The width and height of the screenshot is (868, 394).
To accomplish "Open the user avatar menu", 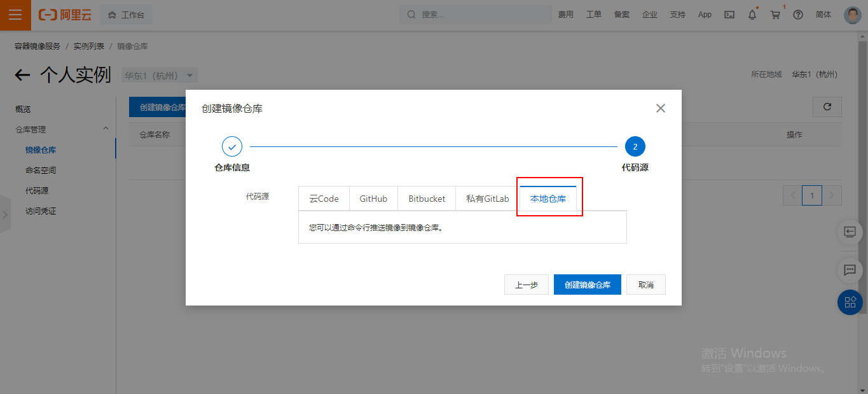I will point(852,15).
